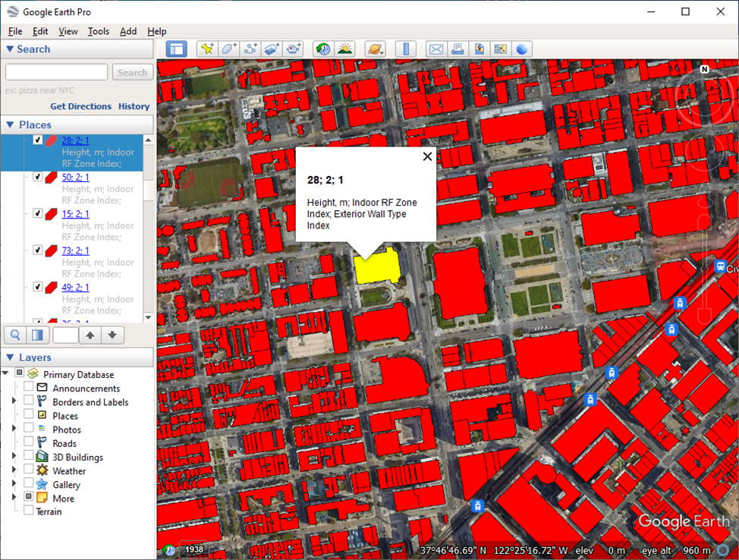Open the View menu

(x=68, y=31)
